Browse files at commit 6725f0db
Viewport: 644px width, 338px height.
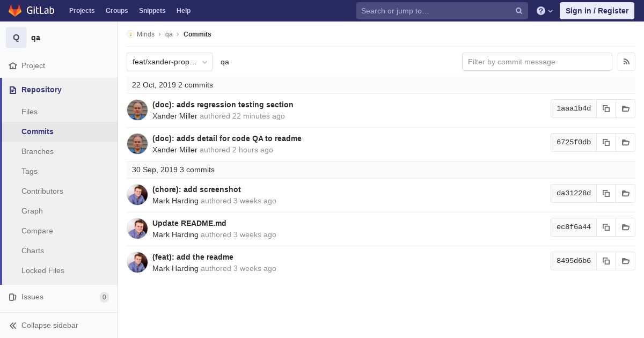point(625,142)
